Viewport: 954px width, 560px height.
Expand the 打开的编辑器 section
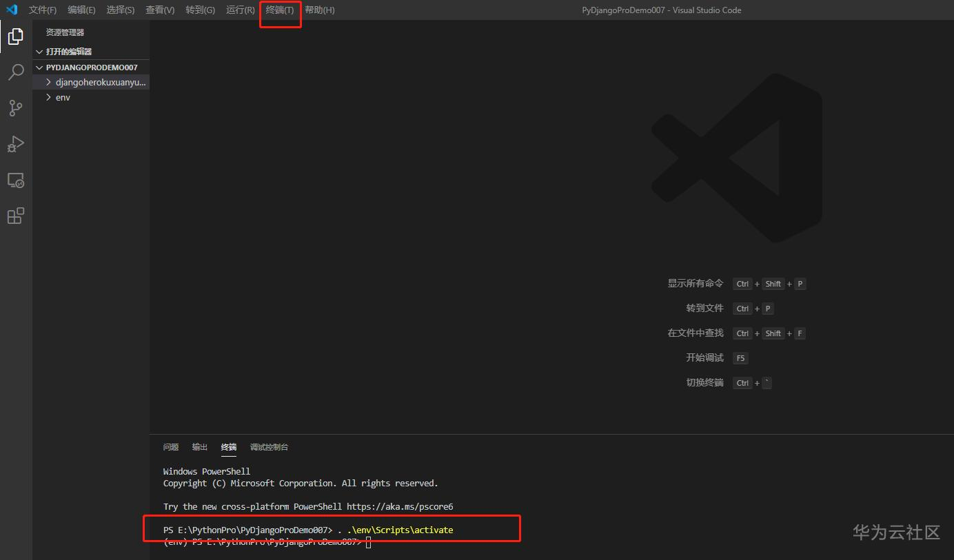(91, 52)
